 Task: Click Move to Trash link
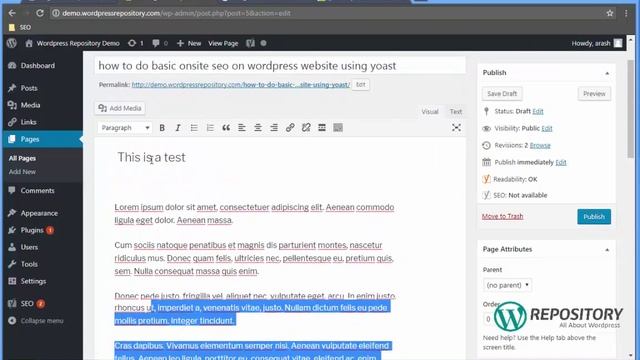click(502, 216)
